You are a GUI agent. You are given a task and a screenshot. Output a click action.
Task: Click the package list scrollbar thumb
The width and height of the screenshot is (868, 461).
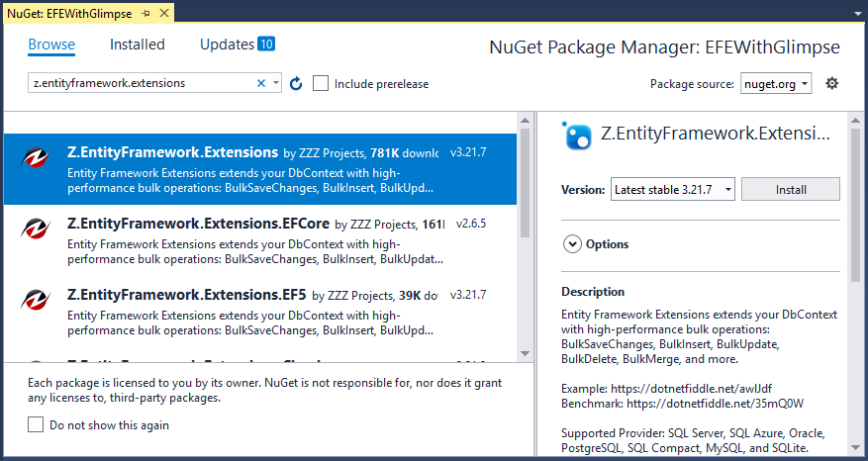(525, 183)
